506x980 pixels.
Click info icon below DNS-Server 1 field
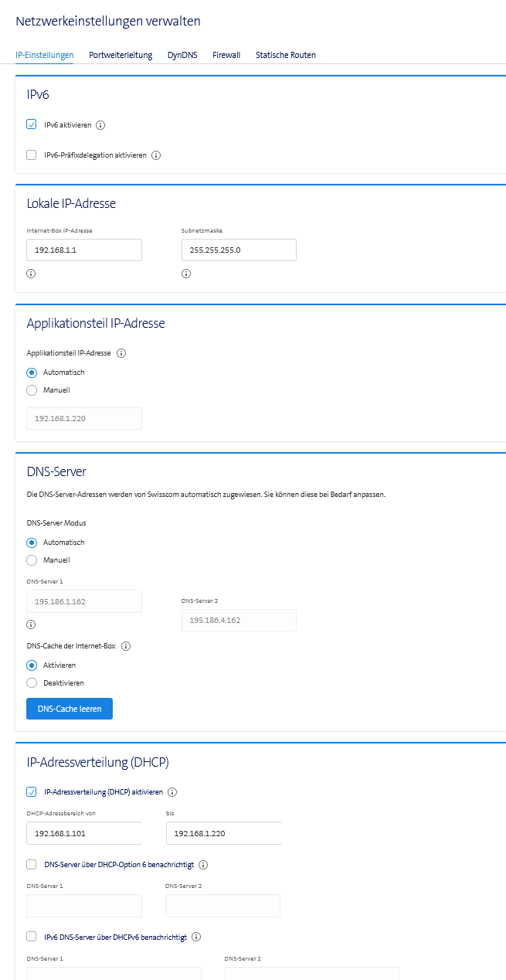click(31, 624)
